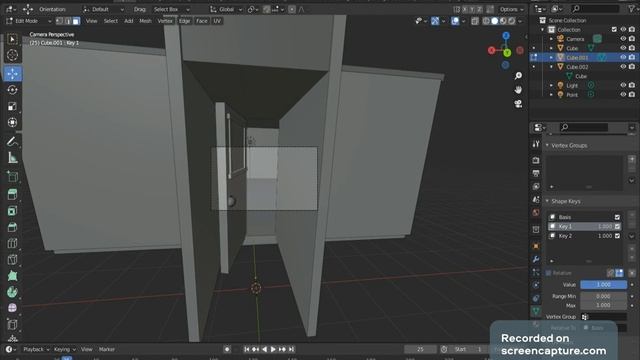Click the zoom viewport magnifier icon
The image size is (640, 360).
click(x=518, y=76)
